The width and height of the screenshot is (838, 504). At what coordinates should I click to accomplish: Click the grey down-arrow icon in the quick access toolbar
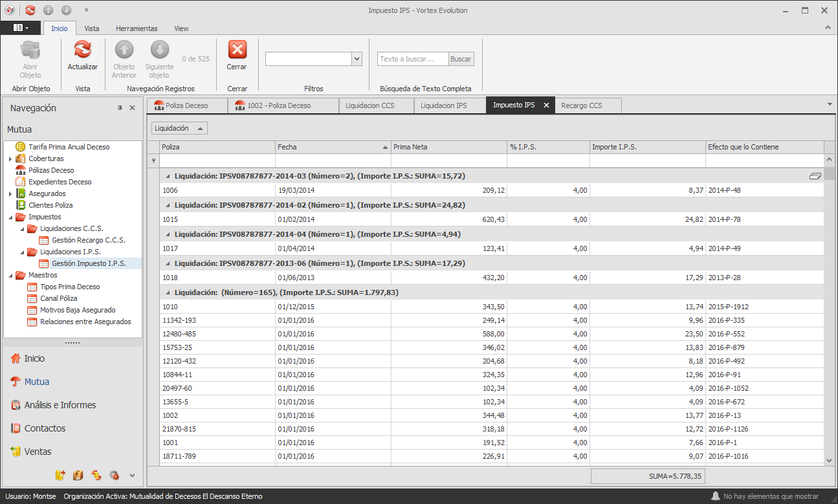(x=67, y=10)
